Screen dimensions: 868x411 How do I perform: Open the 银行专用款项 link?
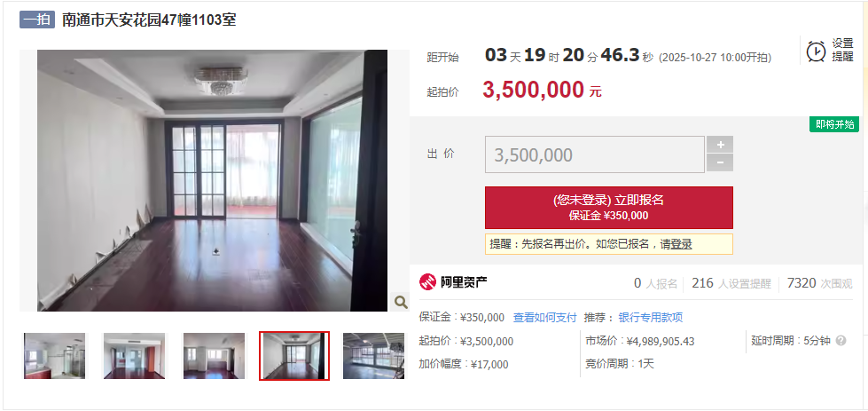651,318
